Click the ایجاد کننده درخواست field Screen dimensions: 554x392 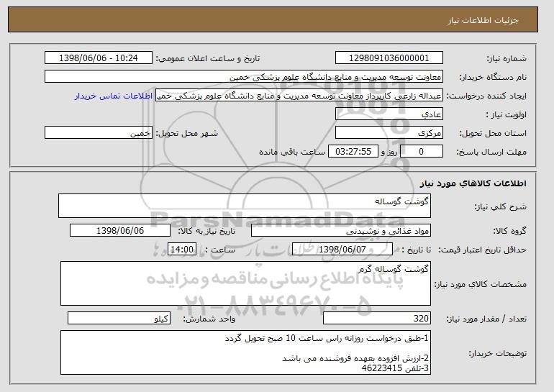click(299, 96)
